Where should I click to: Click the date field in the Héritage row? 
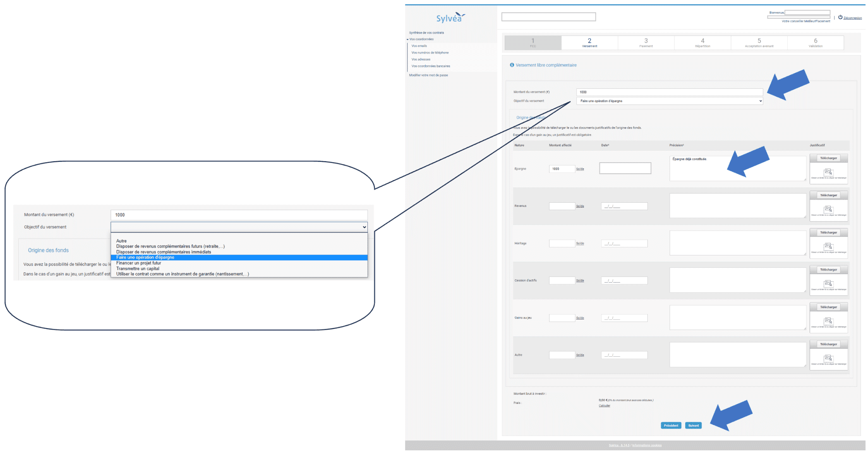(624, 243)
